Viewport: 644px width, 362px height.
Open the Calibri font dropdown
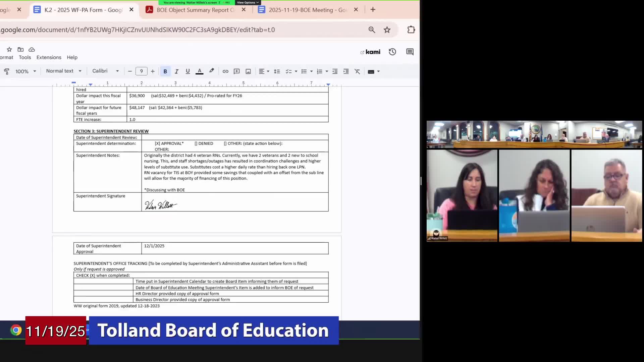(105, 71)
